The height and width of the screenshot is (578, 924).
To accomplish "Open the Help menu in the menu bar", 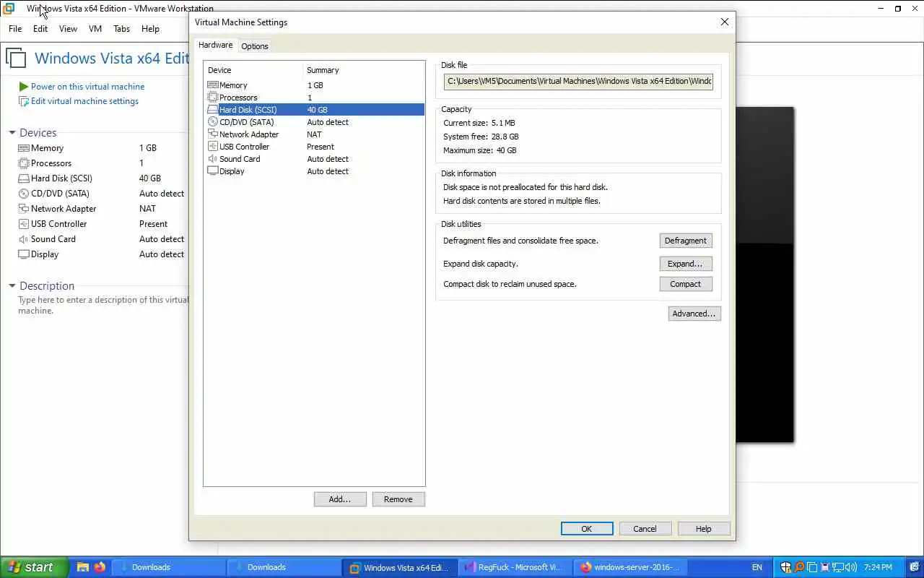I will pyautogui.click(x=150, y=29).
